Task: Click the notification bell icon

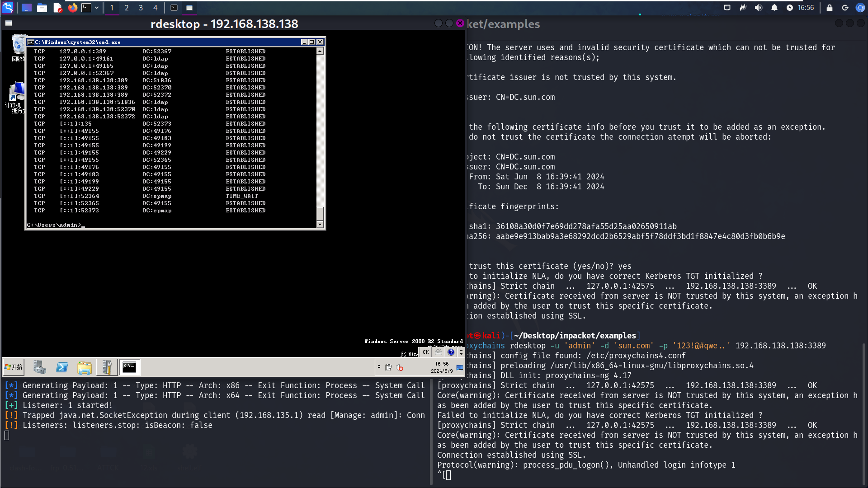Action: 774,8
